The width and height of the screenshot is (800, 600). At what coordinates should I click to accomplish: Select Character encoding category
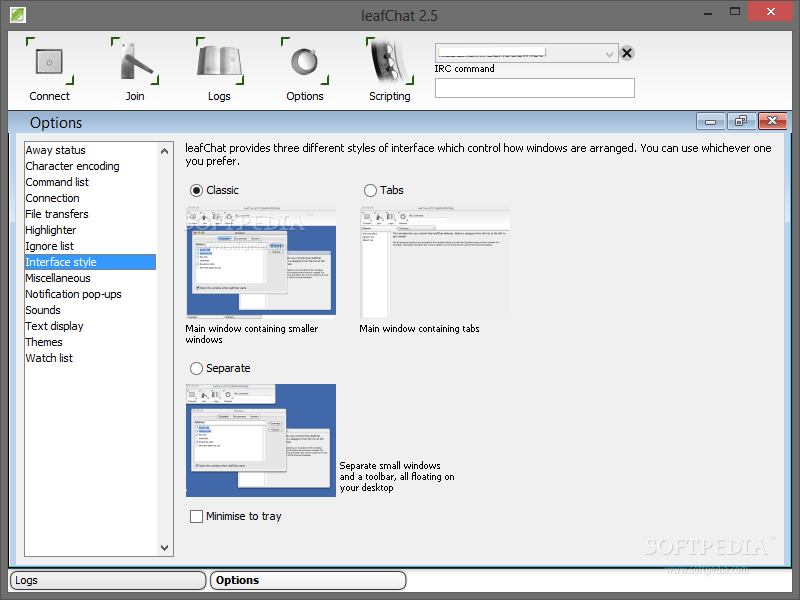point(90,166)
